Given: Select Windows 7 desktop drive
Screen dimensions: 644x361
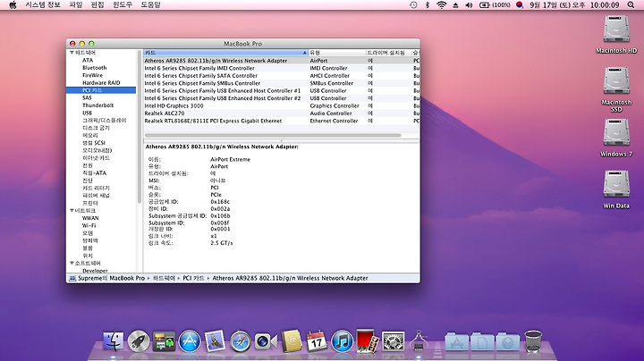Looking at the screenshot, I should pos(616,138).
